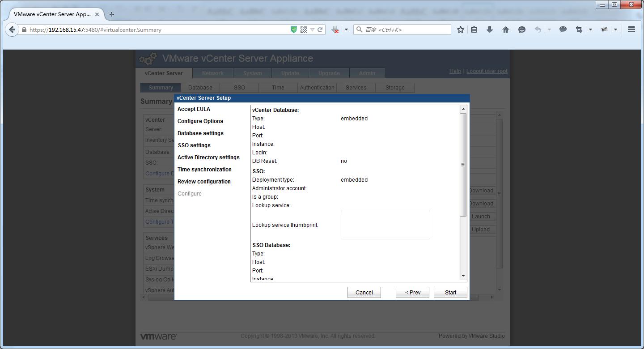Open the downloads arrow icon
The image size is (644, 349).
490,30
